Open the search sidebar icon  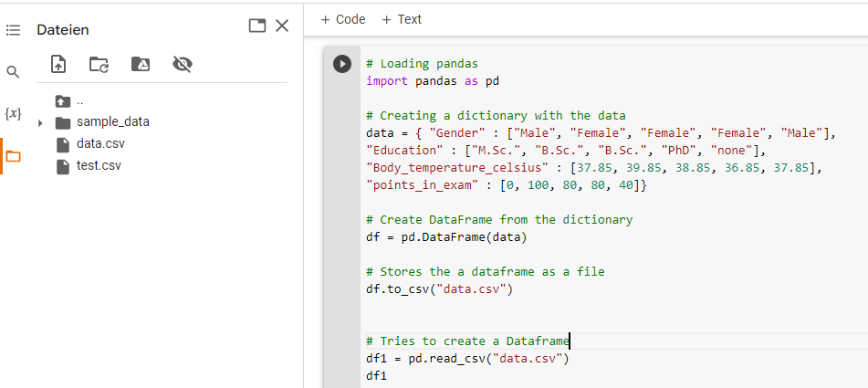tap(13, 72)
